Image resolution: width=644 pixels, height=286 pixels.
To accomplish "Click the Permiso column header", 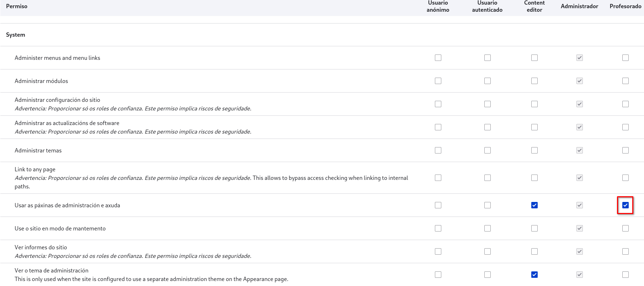I will tap(17, 6).
